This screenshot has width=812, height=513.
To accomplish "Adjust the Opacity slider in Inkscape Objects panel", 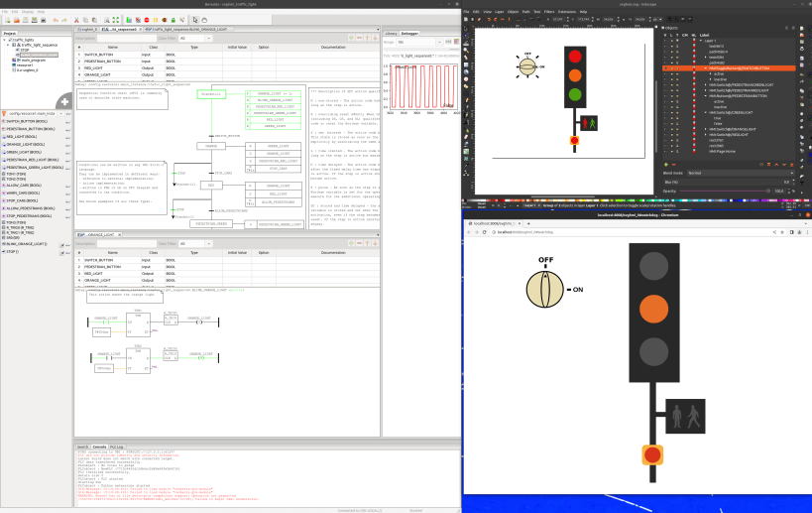I will click(x=725, y=191).
